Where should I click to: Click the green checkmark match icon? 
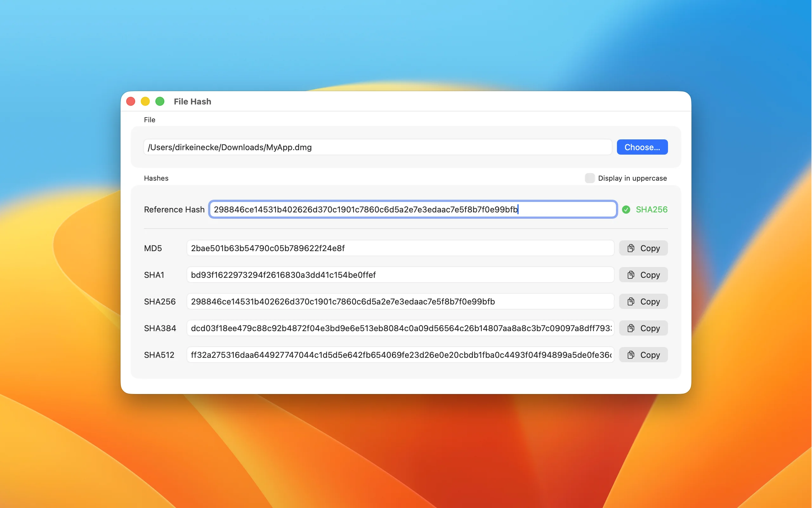click(626, 210)
